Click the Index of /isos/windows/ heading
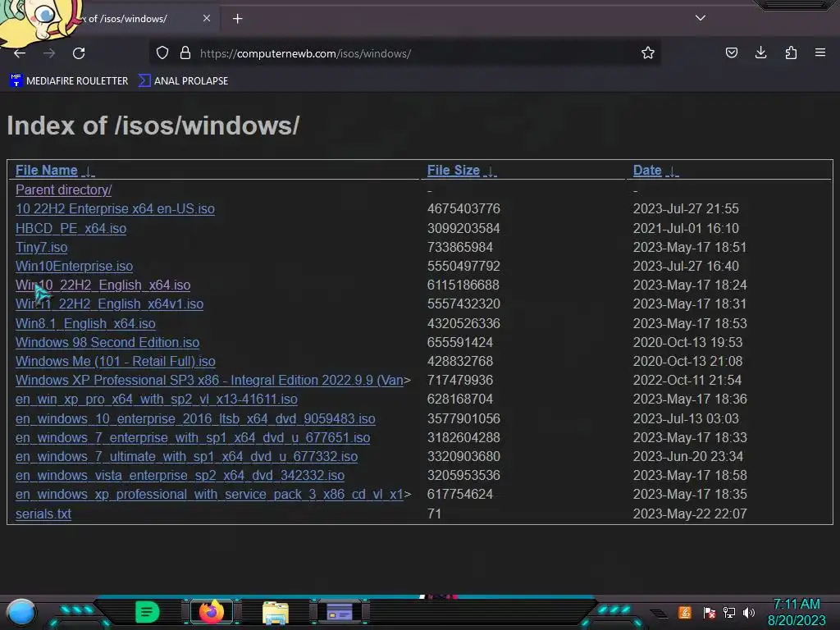This screenshot has width=840, height=630. [153, 126]
